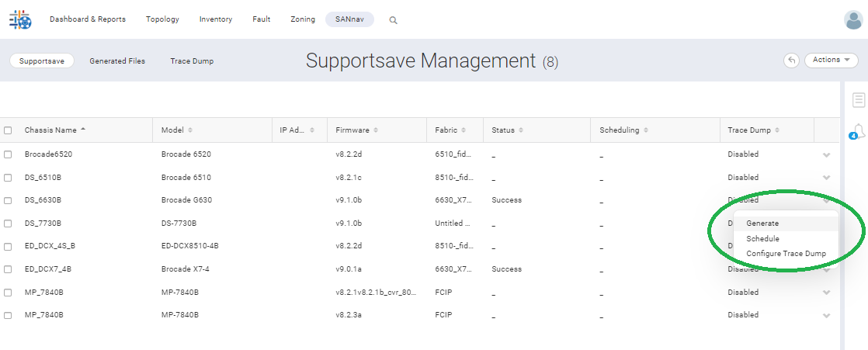
Task: Select the ED_DCX7_4B row checkbox
Action: click(8, 269)
